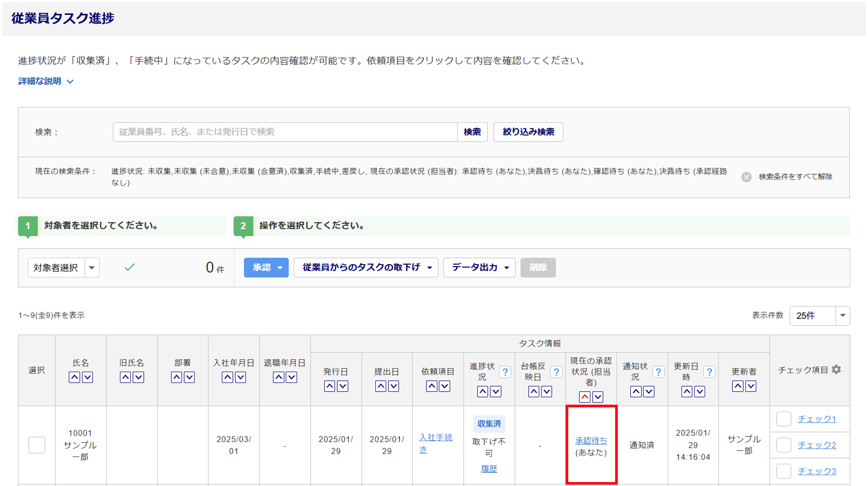Sort 退職年月日 column ascending

[279, 377]
